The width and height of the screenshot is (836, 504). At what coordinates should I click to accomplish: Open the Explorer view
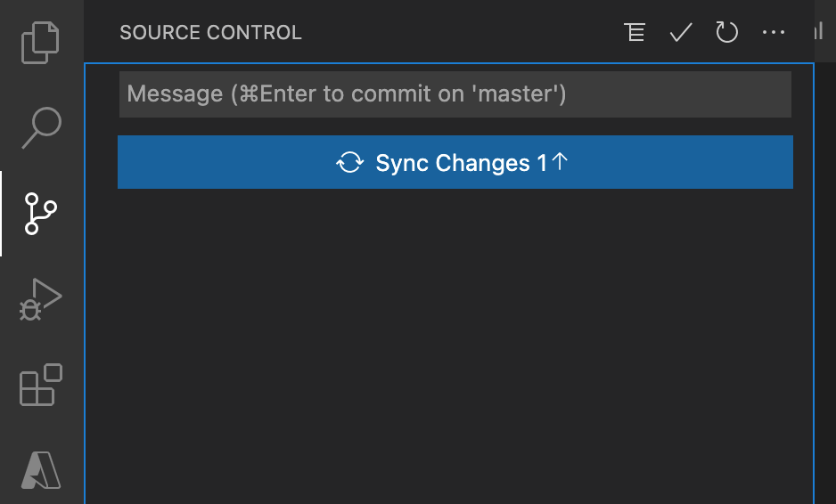(41, 42)
